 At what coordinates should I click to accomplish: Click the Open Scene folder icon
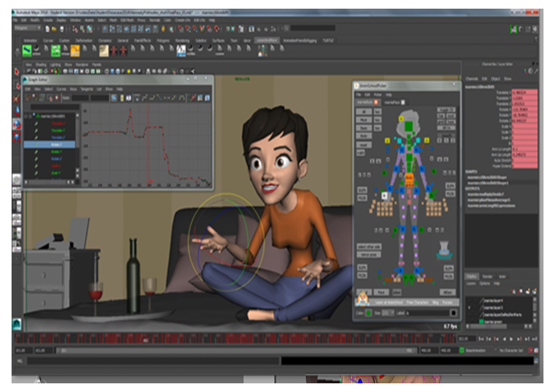[x=54, y=29]
